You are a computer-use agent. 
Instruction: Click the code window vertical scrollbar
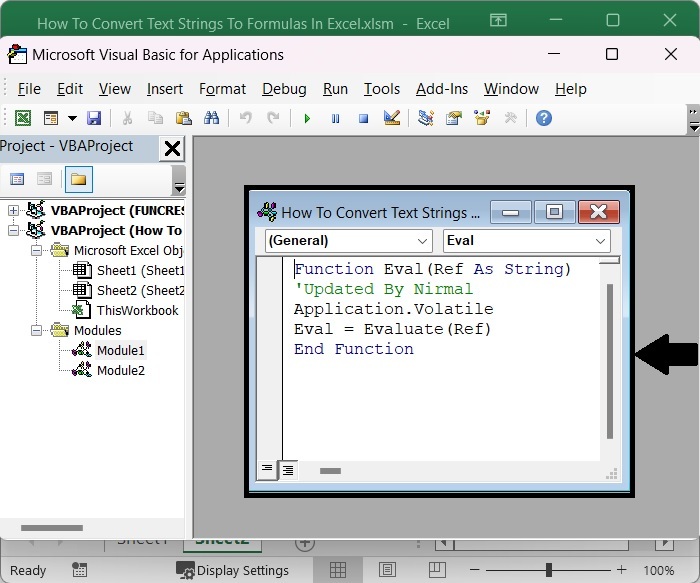point(610,361)
